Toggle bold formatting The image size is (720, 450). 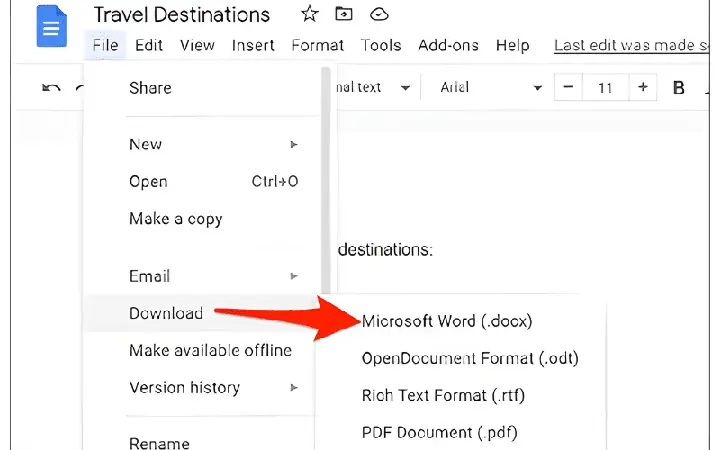click(678, 87)
